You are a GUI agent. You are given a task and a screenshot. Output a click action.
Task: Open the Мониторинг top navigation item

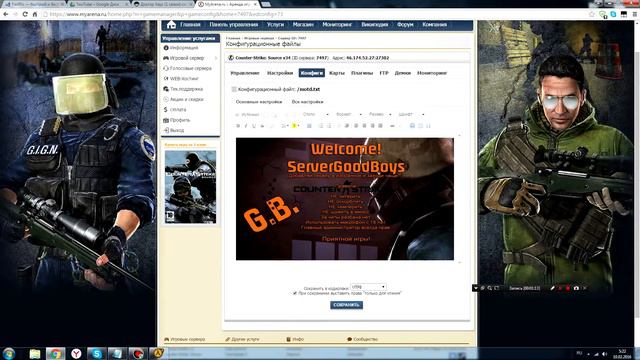337,25
